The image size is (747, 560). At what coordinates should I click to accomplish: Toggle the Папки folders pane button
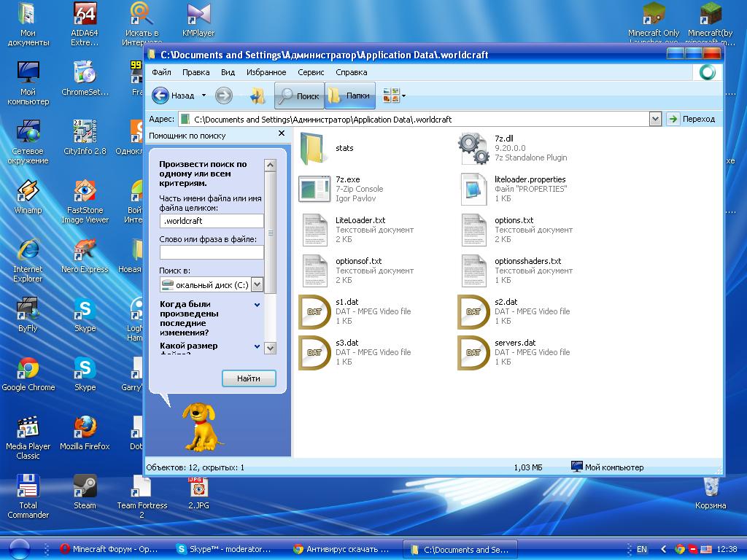(x=349, y=96)
